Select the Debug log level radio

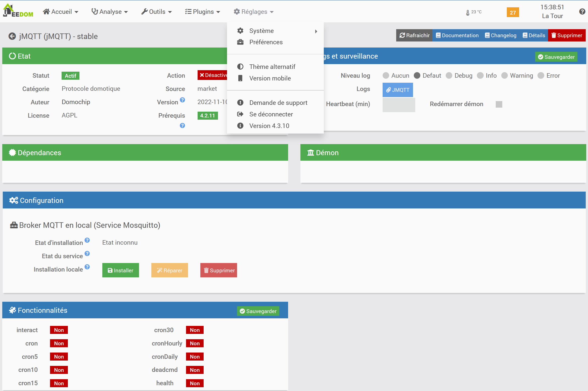click(x=449, y=76)
